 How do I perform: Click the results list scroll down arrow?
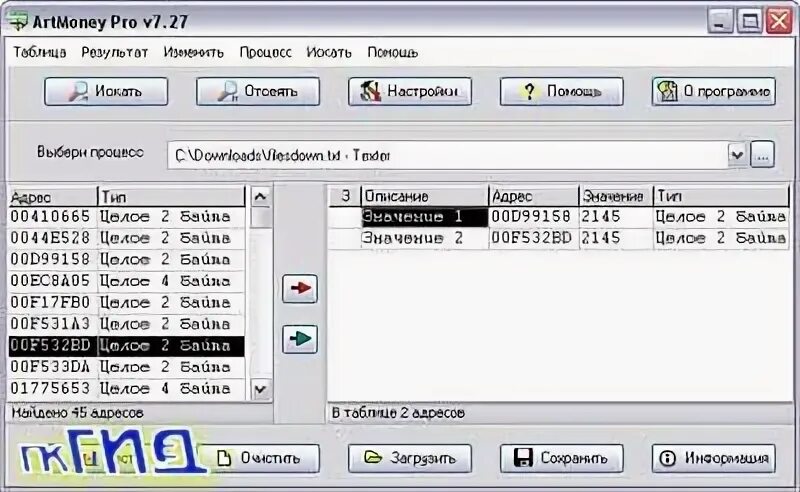261,390
